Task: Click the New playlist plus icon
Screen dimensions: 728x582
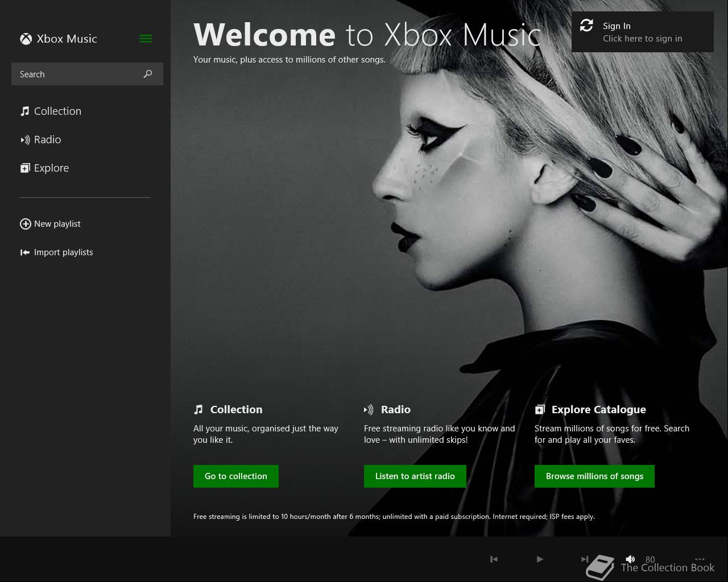Action: (x=25, y=224)
